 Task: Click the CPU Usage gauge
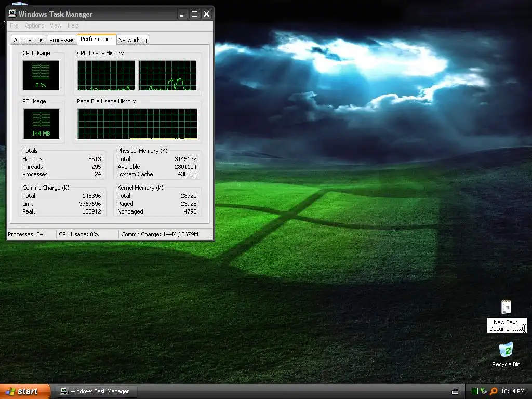click(x=41, y=75)
